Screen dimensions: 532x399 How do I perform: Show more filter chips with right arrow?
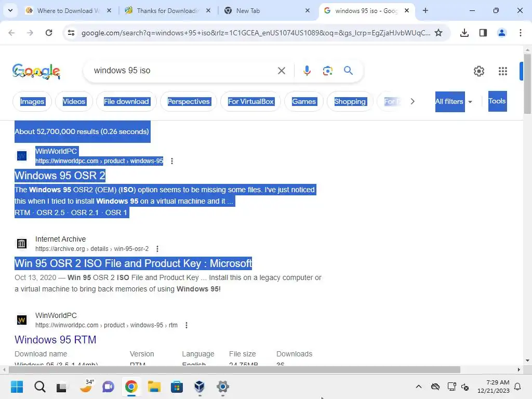[413, 101]
